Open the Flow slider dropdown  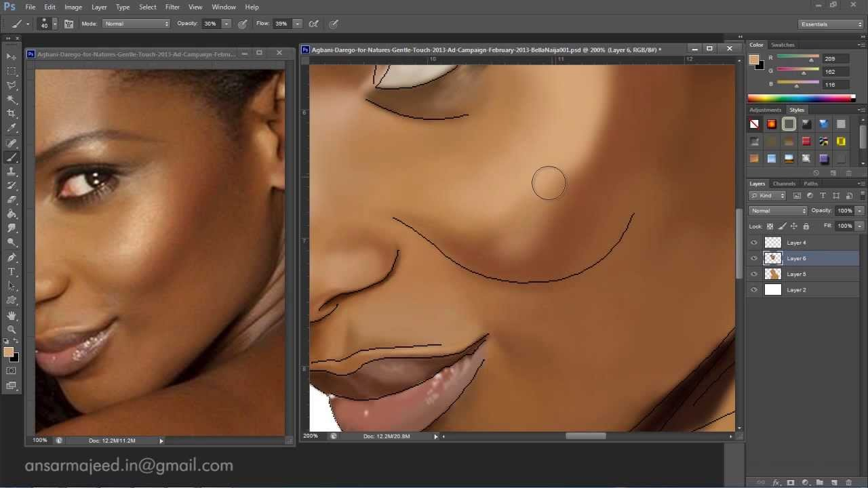(x=297, y=24)
